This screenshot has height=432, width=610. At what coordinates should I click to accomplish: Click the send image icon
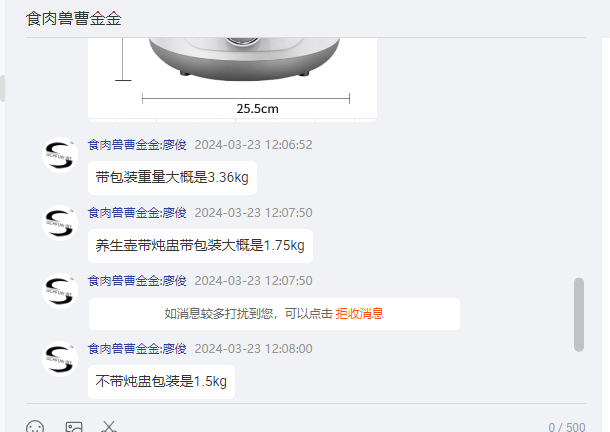click(74, 427)
